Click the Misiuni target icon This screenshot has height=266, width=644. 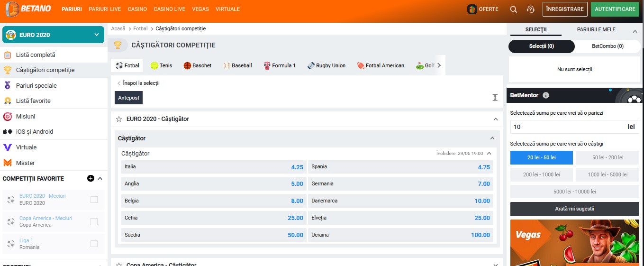point(8,116)
